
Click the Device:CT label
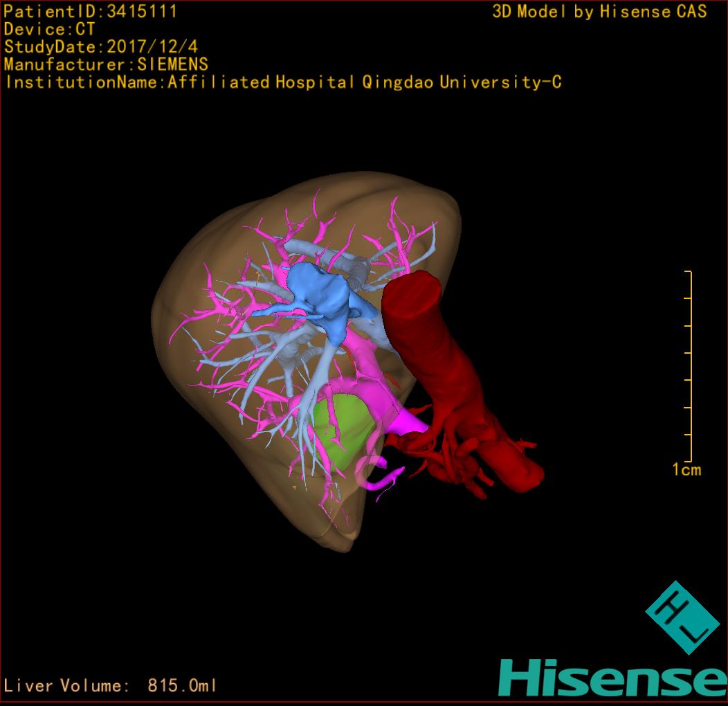click(49, 29)
